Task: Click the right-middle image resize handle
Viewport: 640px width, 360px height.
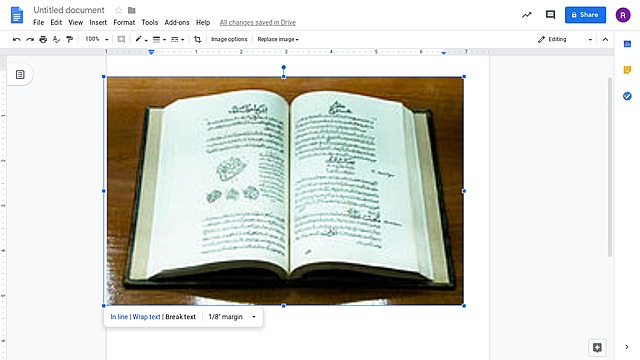Action: 464,191
